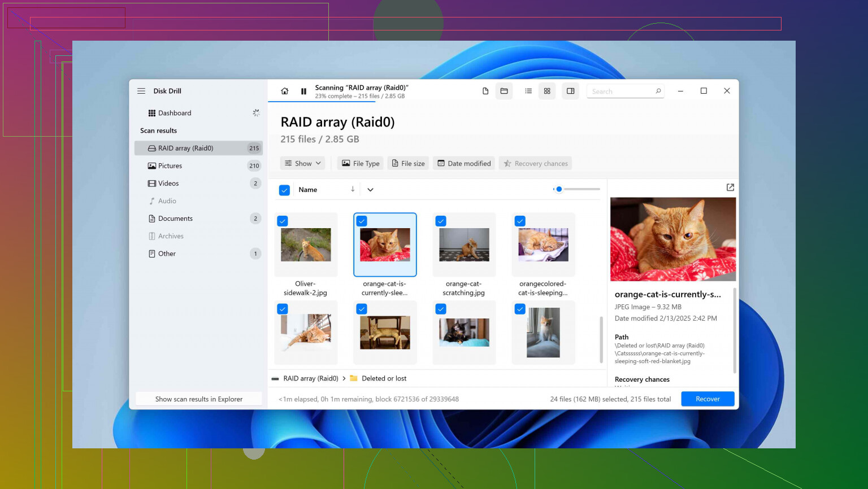Uncheck orange-cat-scratching.jpg checkbox
The image size is (868, 489).
point(441,221)
